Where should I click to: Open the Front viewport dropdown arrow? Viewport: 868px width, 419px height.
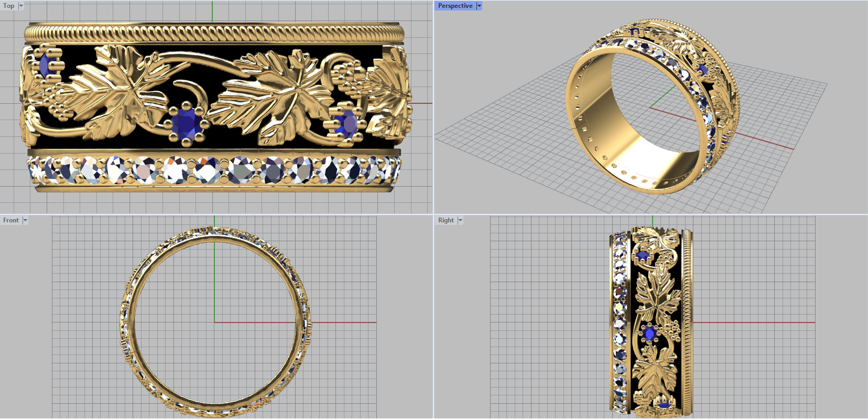click(x=25, y=220)
